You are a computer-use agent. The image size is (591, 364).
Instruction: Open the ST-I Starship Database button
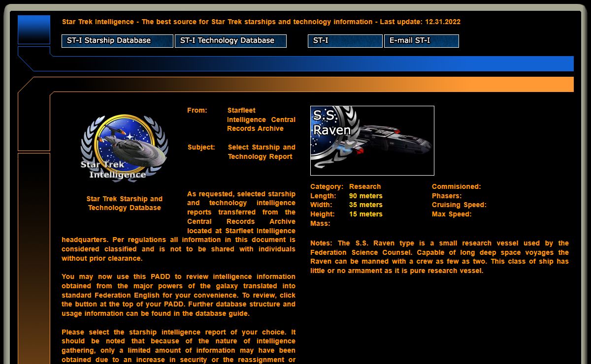coord(117,41)
